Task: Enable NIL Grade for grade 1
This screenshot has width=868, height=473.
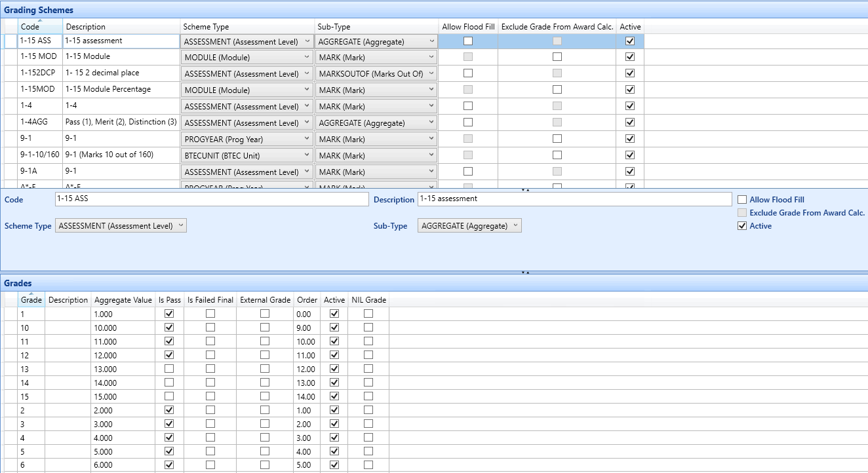Action: 368,314
